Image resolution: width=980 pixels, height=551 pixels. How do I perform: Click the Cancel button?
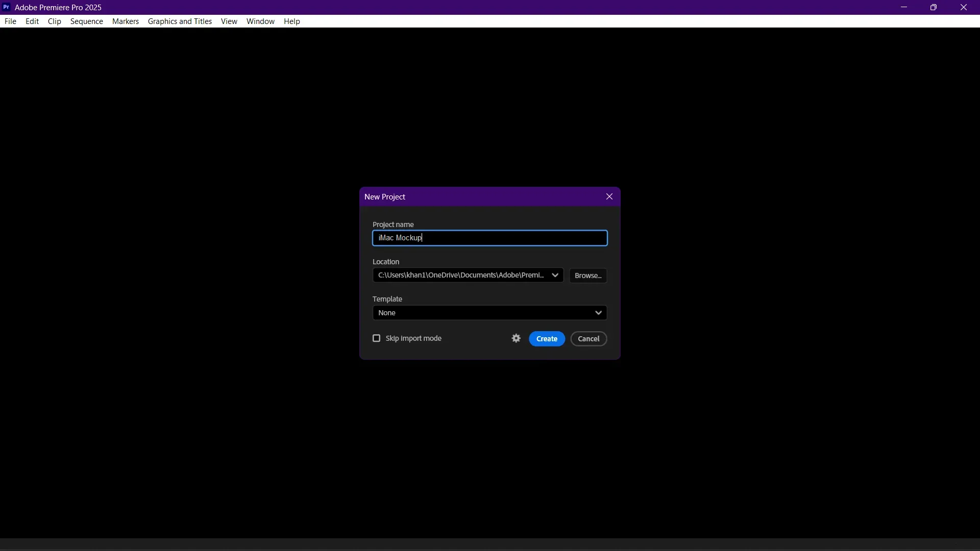click(x=588, y=338)
